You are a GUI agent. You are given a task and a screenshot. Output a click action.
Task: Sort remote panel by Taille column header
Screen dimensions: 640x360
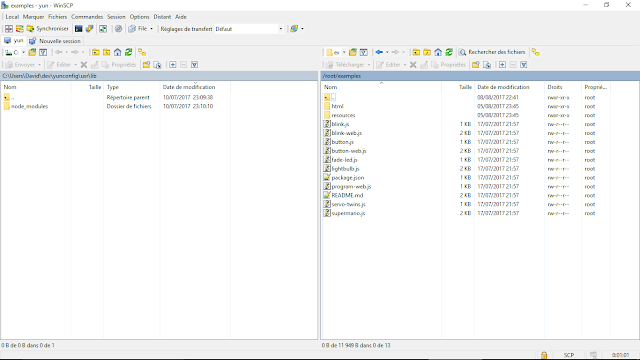pos(465,87)
